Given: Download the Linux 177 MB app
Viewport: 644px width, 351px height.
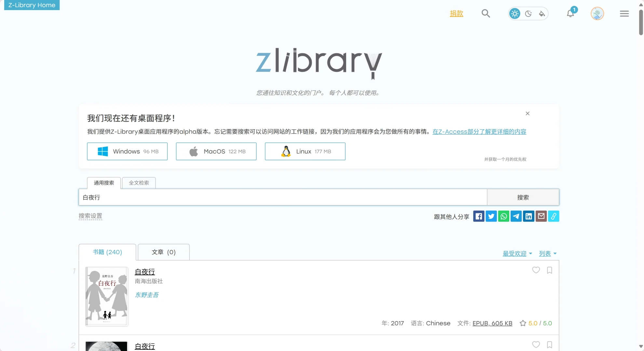Looking at the screenshot, I should coord(305,151).
